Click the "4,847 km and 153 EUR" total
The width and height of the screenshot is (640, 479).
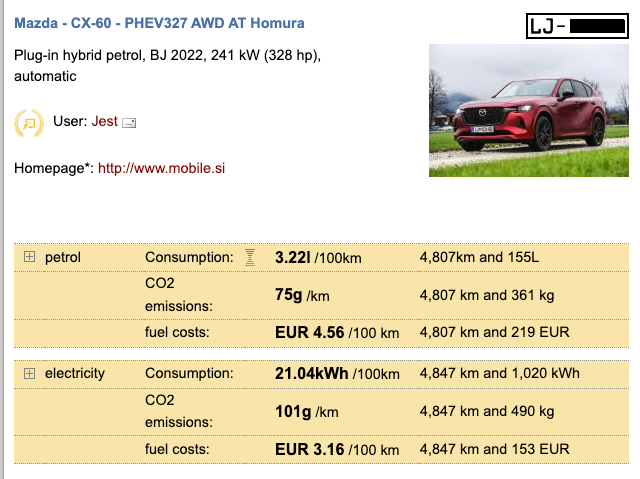tap(494, 449)
